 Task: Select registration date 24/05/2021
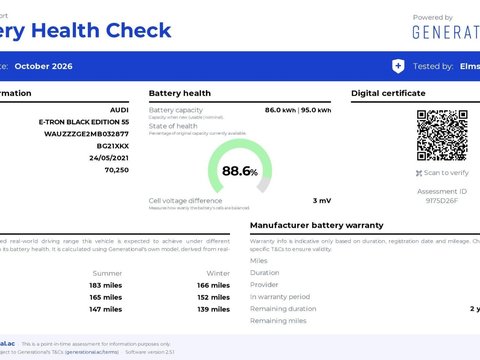109,158
